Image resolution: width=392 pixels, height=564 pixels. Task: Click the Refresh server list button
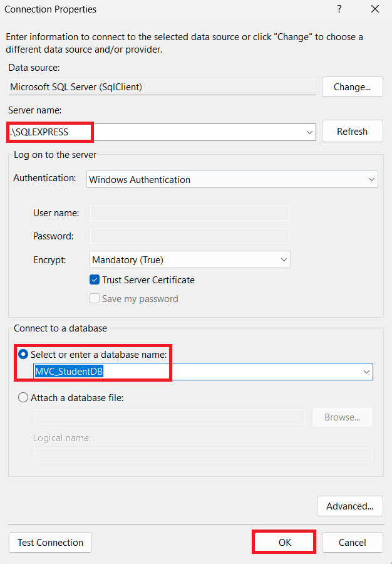pyautogui.click(x=352, y=132)
